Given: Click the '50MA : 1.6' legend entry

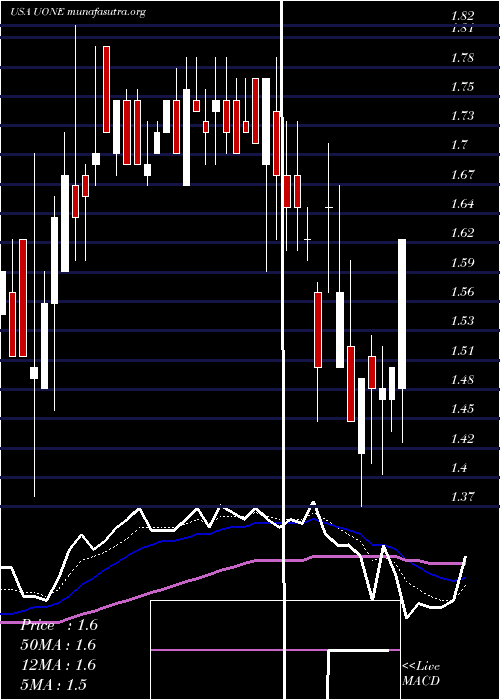Looking at the screenshot, I should pyautogui.click(x=58, y=645).
